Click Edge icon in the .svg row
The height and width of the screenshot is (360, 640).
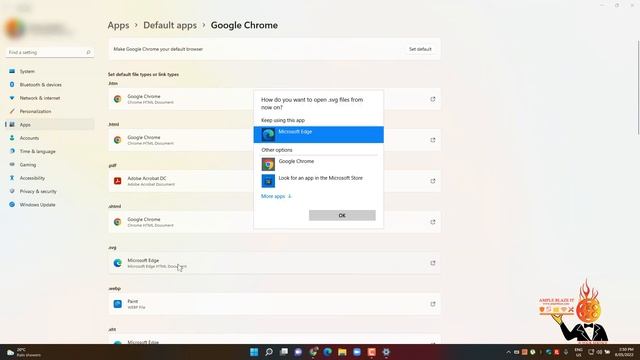[118, 263]
